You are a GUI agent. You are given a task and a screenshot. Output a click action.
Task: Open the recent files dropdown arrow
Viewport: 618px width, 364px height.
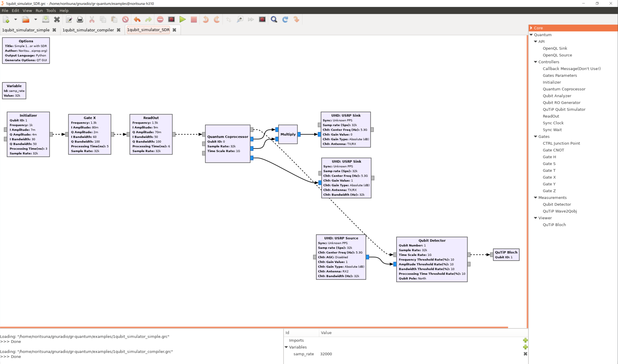(35, 19)
